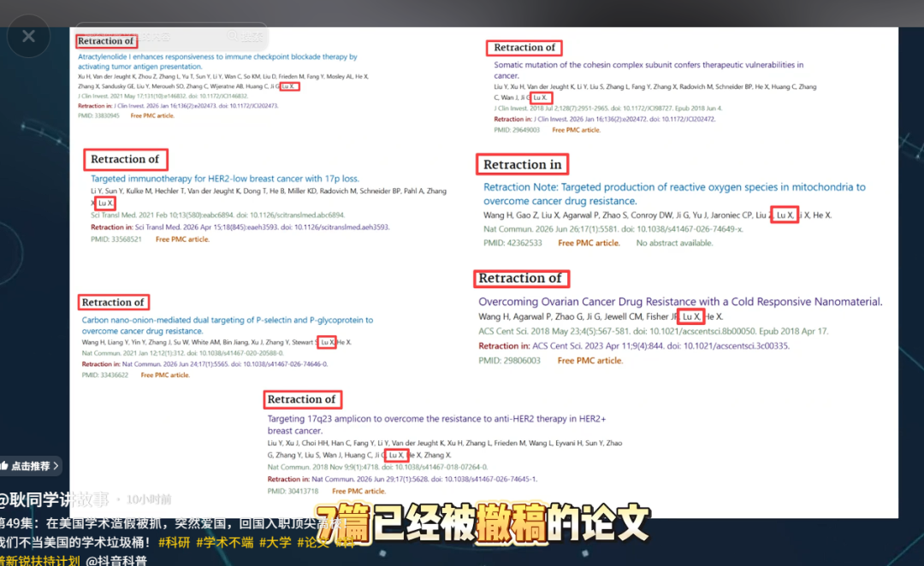
Task: Click the PMID: 33568521 identifier
Action: 116,239
